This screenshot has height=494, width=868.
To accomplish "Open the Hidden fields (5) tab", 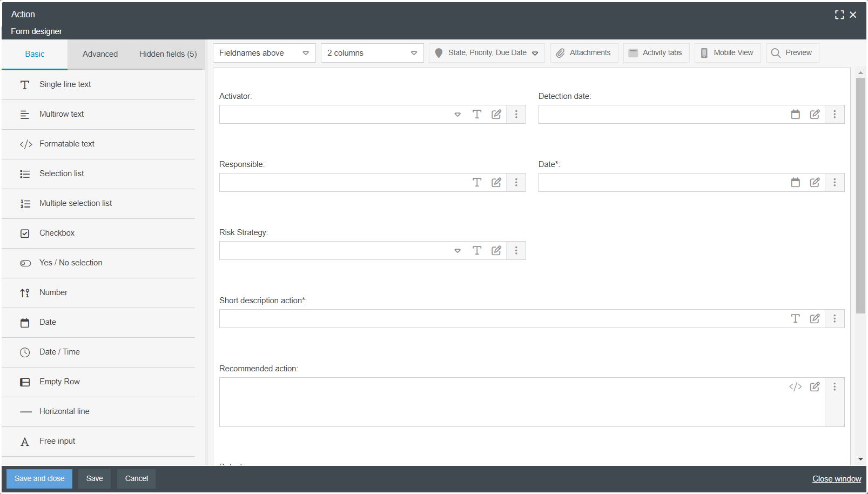I will 168,54.
